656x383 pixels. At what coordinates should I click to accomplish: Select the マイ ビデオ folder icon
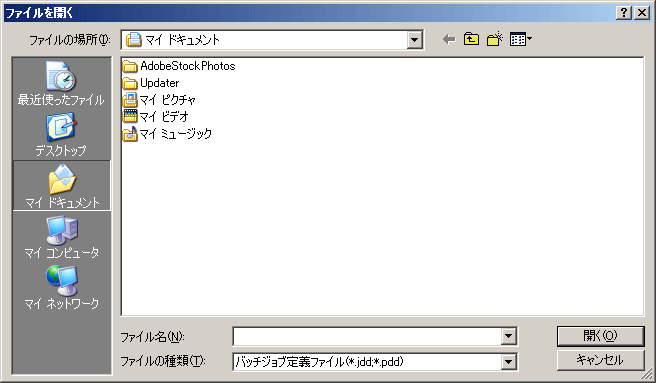tap(130, 116)
